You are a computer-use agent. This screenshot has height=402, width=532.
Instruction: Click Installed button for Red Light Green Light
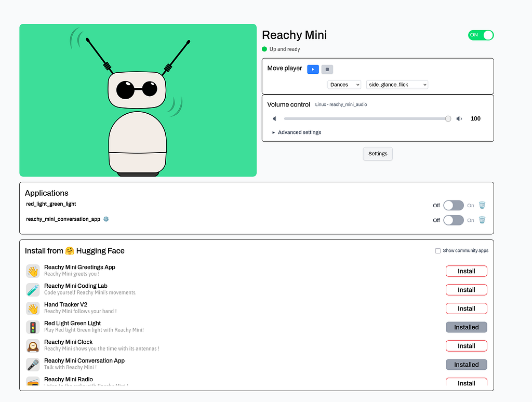click(x=467, y=327)
